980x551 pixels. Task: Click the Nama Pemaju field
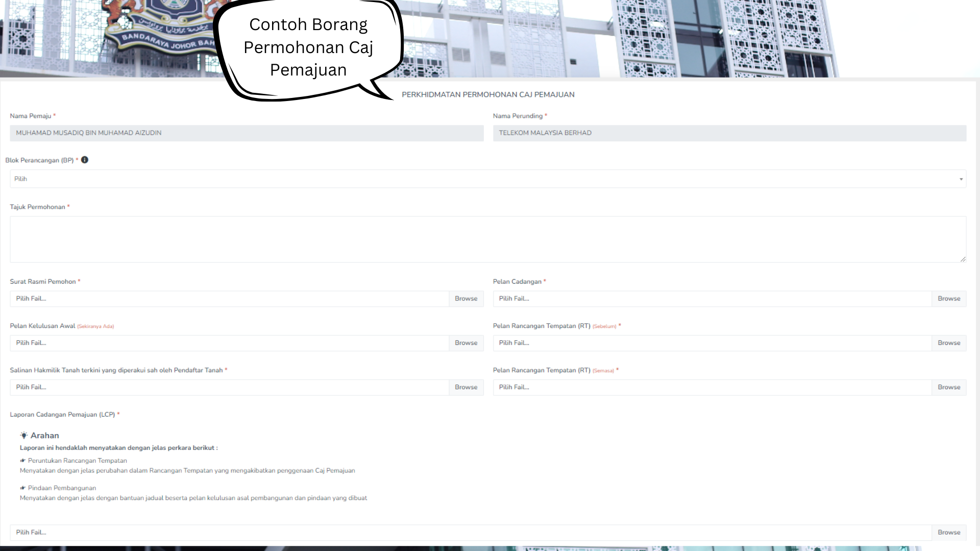[247, 133]
